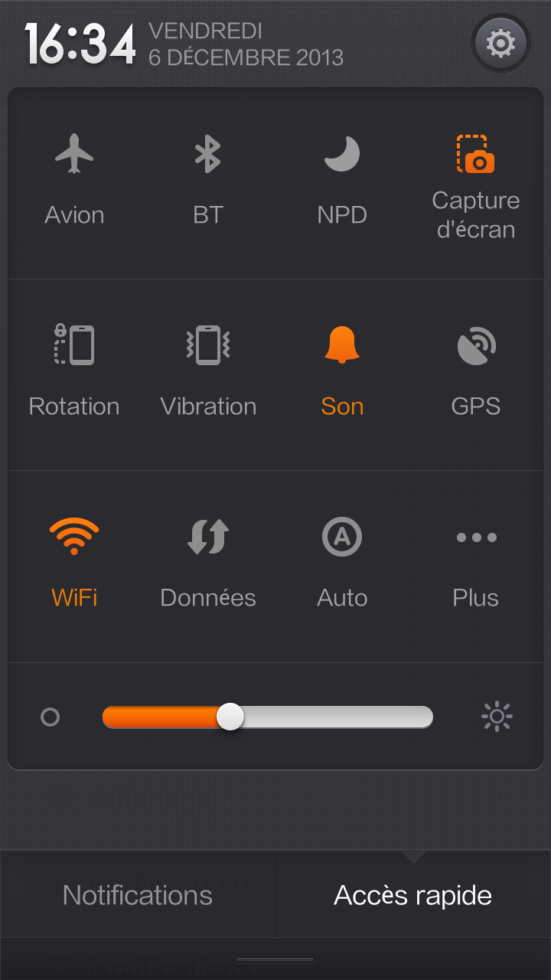Enable Vibration mode
The image size is (551, 980).
[208, 346]
